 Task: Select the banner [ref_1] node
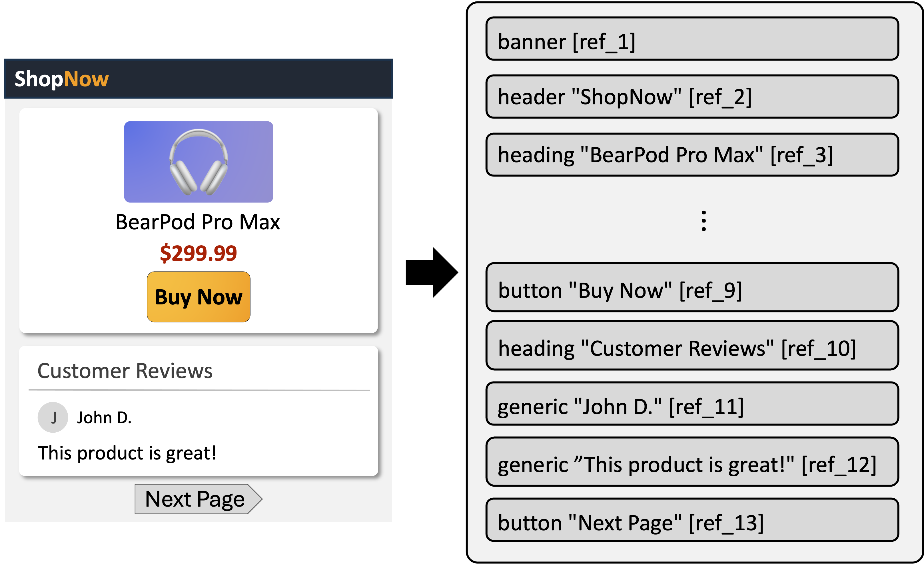pos(692,39)
